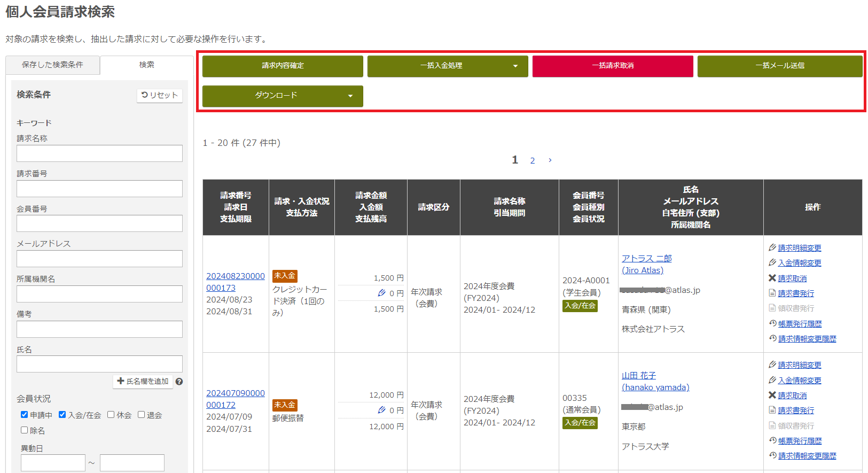Click pencil icon beside 入金情報変更 for 山田 花子

[x=772, y=380]
